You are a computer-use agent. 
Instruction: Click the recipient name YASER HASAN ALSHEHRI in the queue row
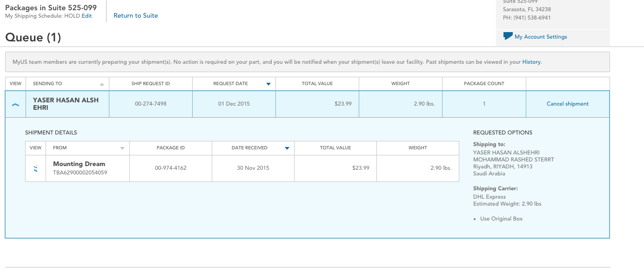tap(66, 104)
